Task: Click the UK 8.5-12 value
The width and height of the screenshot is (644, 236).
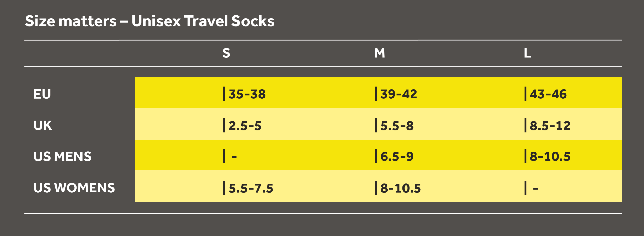Action: click(x=550, y=126)
